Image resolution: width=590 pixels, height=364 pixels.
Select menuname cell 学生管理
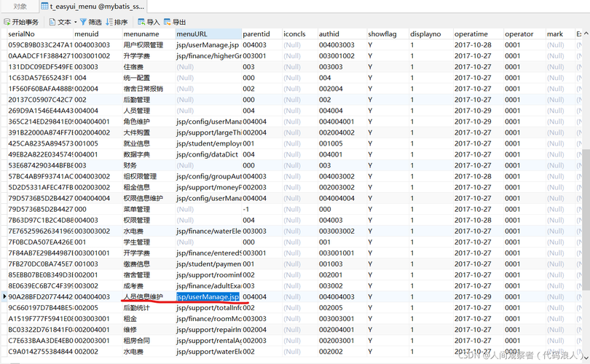[x=149, y=242]
